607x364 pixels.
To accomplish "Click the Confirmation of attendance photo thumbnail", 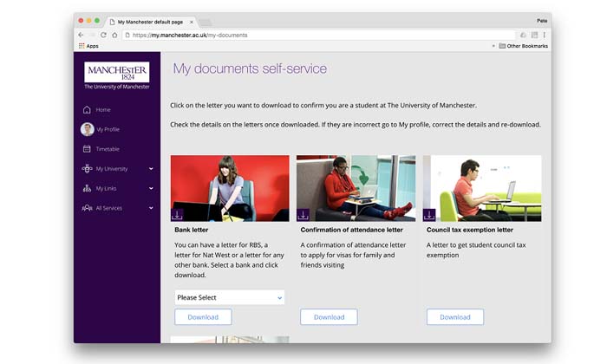I will [356, 188].
